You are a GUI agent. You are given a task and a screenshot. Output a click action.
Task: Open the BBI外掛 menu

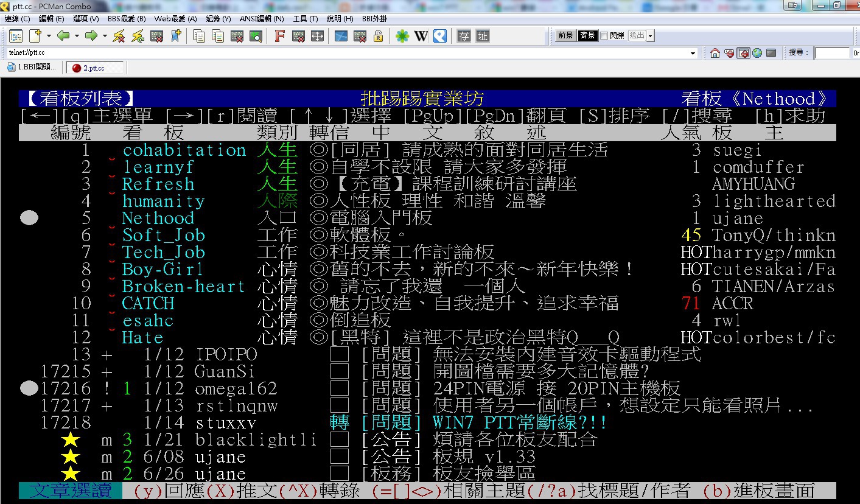point(374,19)
